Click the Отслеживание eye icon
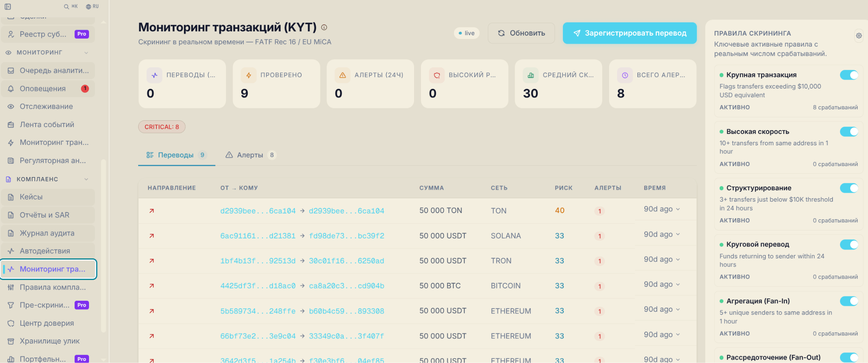The height and width of the screenshot is (363, 868). [11, 107]
